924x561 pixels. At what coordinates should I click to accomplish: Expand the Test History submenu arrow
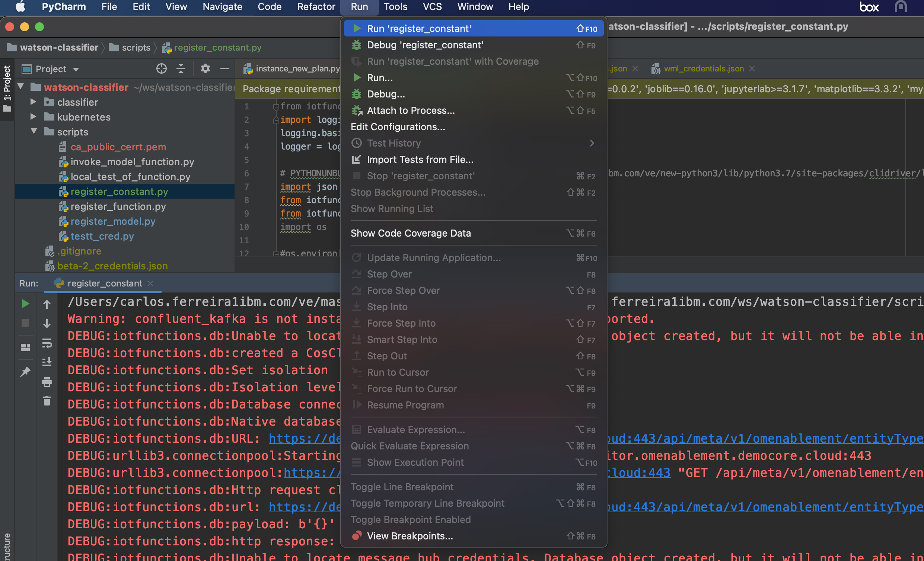click(592, 143)
